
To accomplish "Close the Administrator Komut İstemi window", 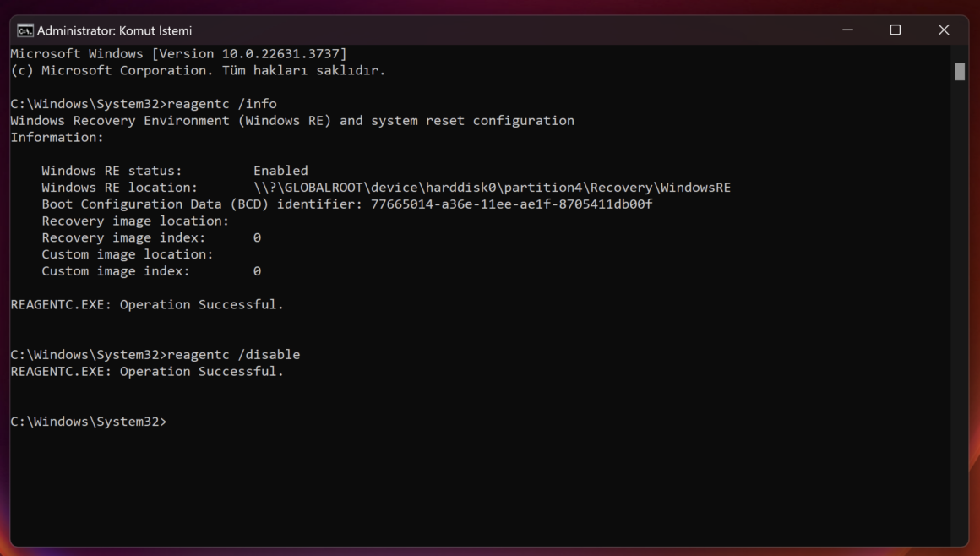I will (x=944, y=30).
